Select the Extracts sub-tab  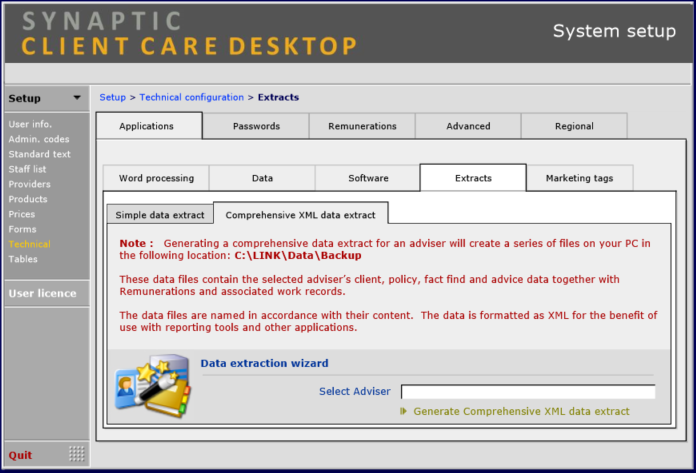pyautogui.click(x=473, y=178)
